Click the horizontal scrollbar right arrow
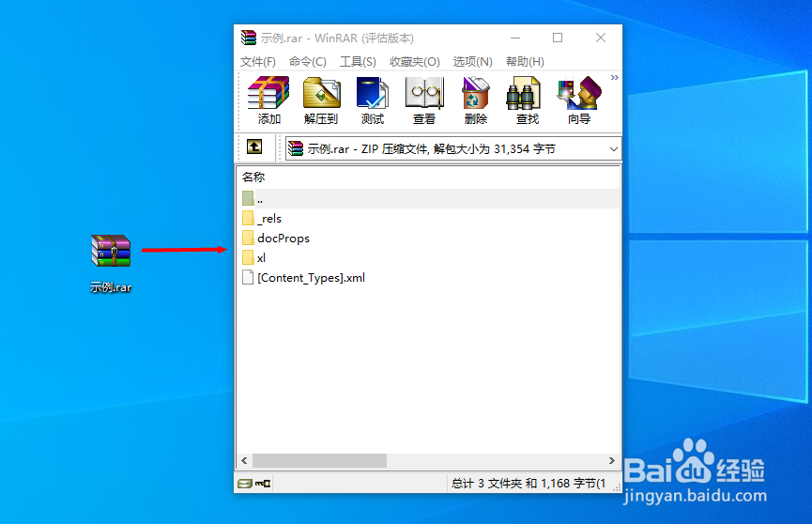This screenshot has width=812, height=524. (x=612, y=460)
